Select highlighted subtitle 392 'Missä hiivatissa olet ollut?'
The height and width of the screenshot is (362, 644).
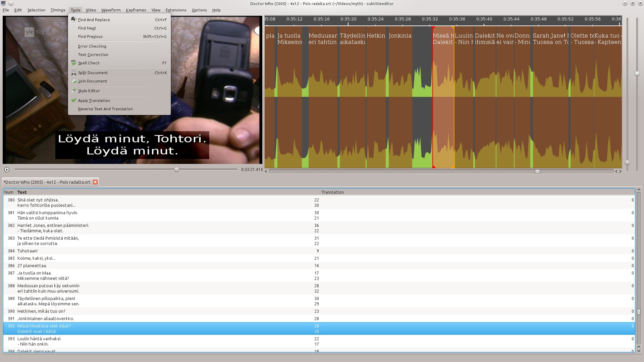319,328
